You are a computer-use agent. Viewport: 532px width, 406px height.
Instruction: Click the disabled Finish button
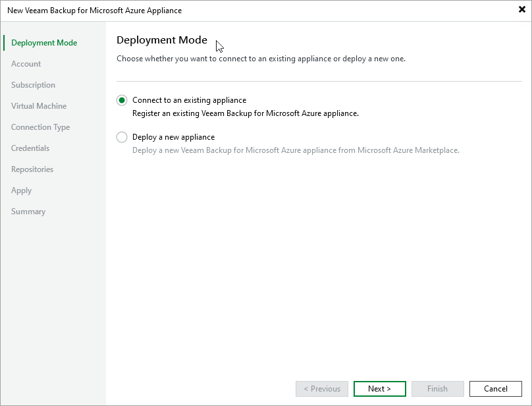438,389
